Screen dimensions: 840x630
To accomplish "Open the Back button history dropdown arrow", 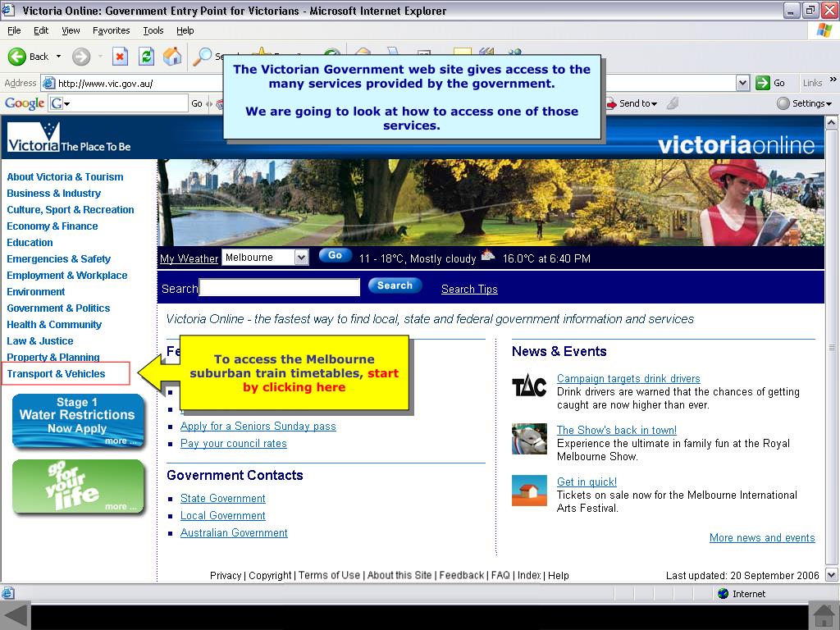I will pos(58,57).
